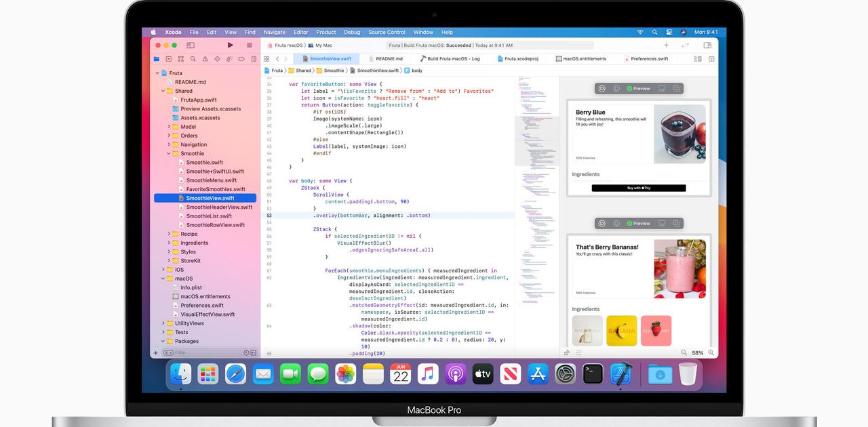
Task: Run the Fruta macOS scheme
Action: 231,45
